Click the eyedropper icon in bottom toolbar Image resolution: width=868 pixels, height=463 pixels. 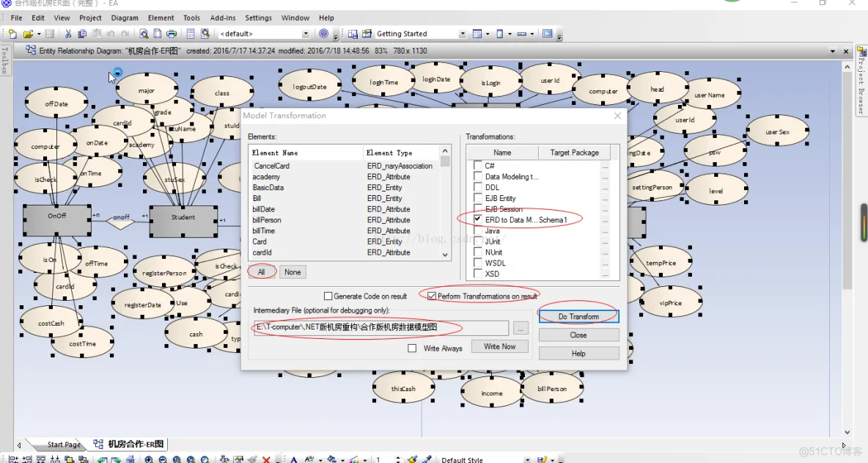click(426, 459)
